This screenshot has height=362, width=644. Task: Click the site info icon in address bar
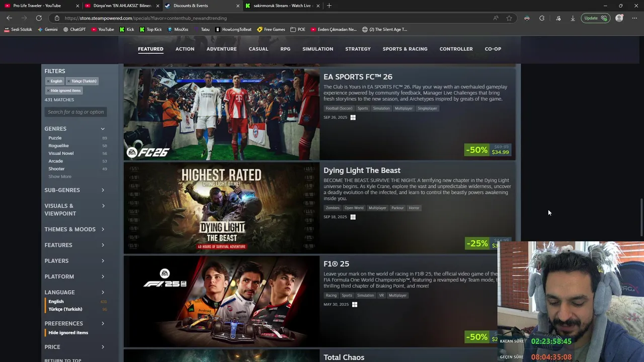point(57,18)
